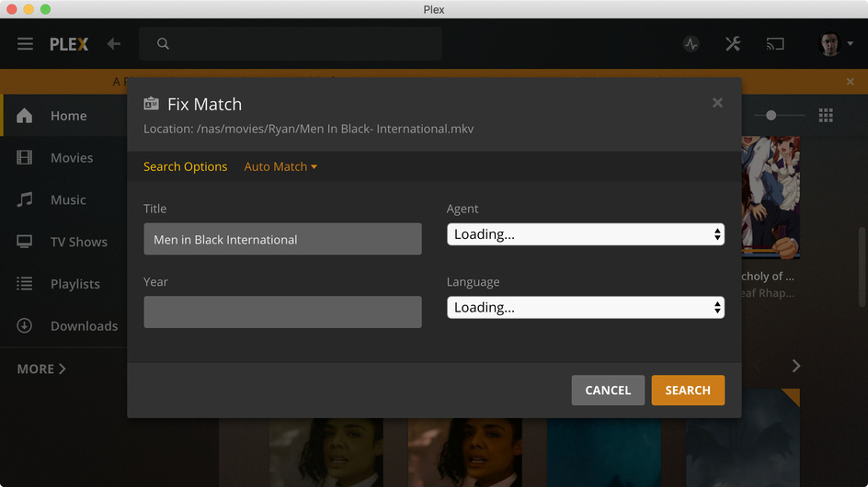Dismiss the orange notification banner
The image size is (868, 487).
851,82
